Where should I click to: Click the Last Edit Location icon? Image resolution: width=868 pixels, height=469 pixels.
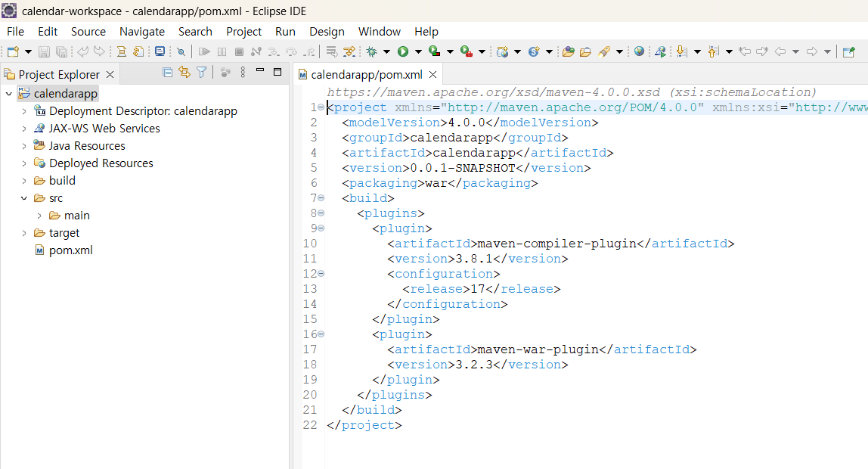745,51
